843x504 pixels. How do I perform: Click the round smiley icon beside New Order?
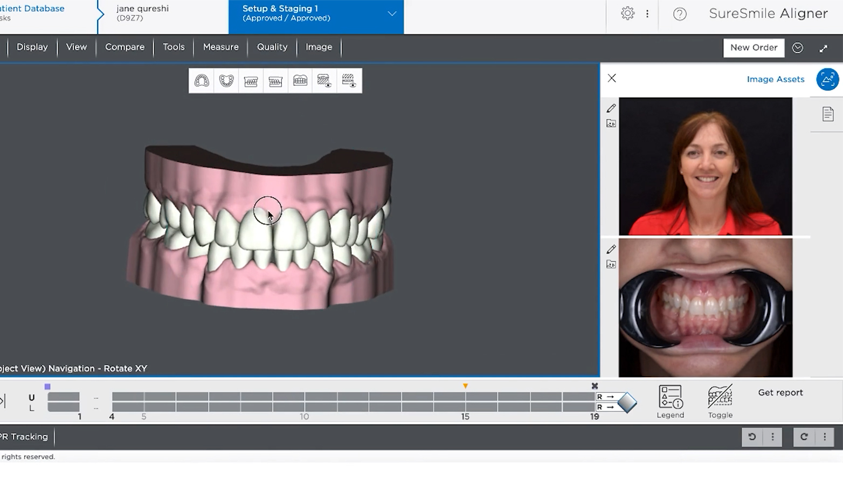click(798, 48)
